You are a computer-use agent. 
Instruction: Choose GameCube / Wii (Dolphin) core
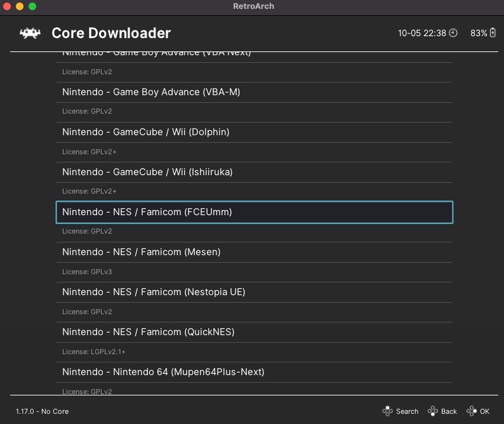pos(255,132)
